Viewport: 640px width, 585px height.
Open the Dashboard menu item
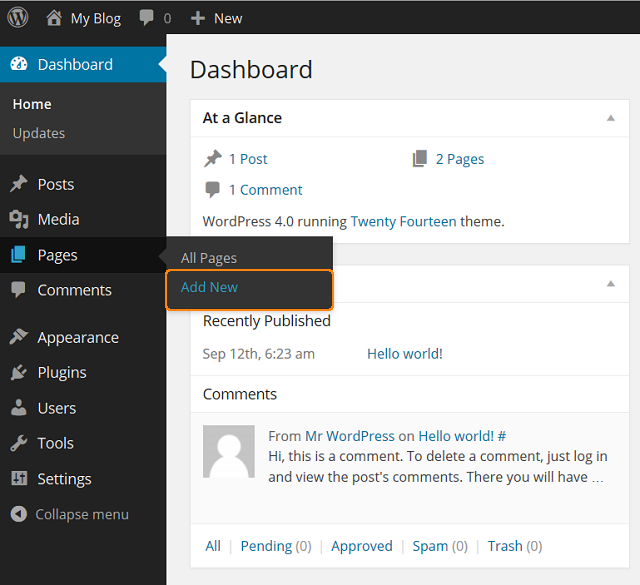point(83,65)
